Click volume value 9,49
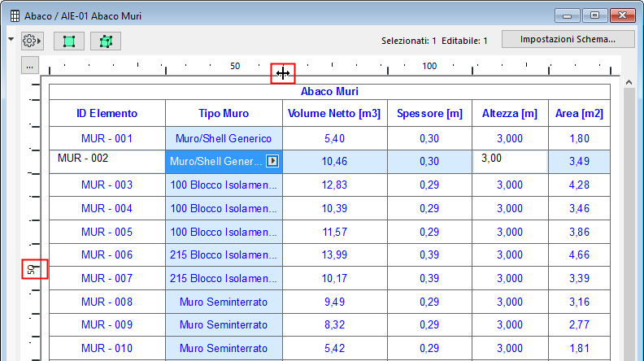The image size is (644, 361). tap(335, 302)
